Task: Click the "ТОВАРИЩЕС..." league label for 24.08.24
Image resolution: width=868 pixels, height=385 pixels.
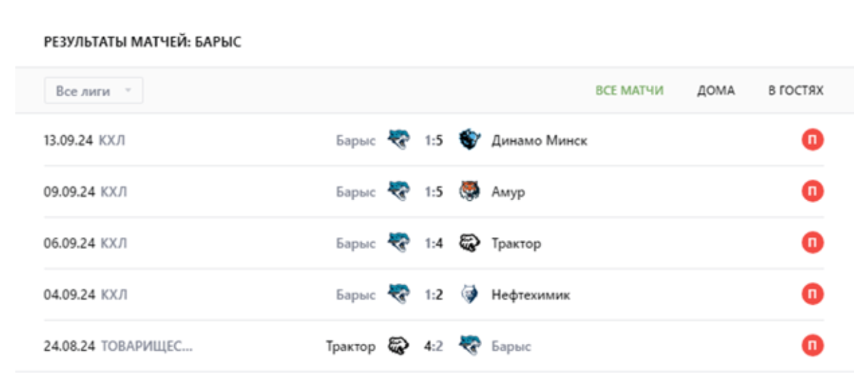Action: click(x=146, y=347)
